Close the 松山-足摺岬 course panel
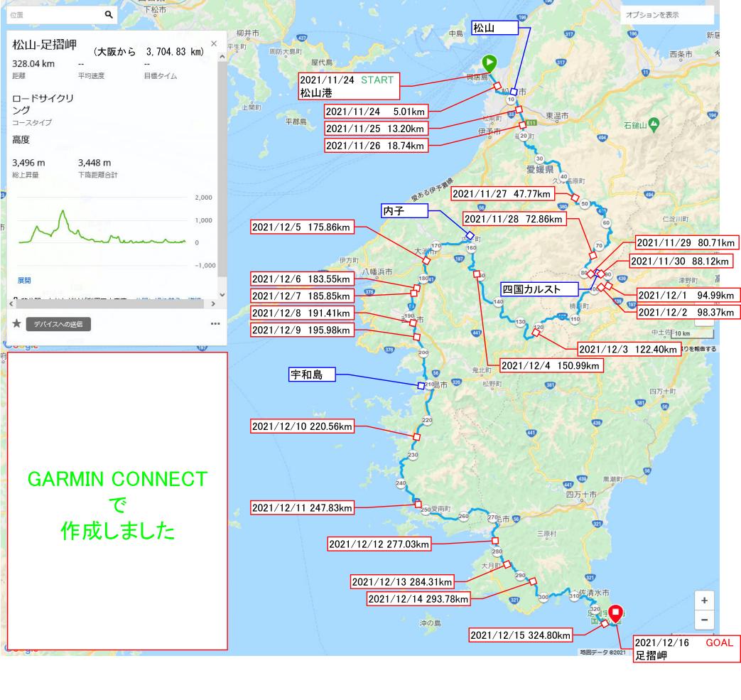Screen dimensions: 741x700 (x=214, y=43)
